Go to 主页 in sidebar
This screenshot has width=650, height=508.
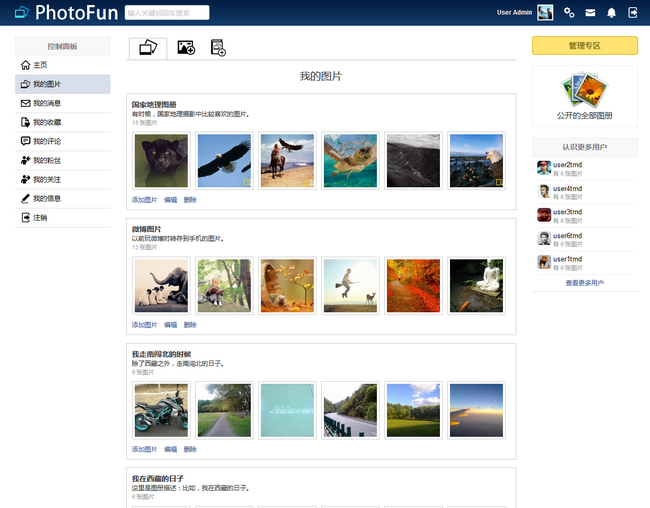click(x=63, y=65)
